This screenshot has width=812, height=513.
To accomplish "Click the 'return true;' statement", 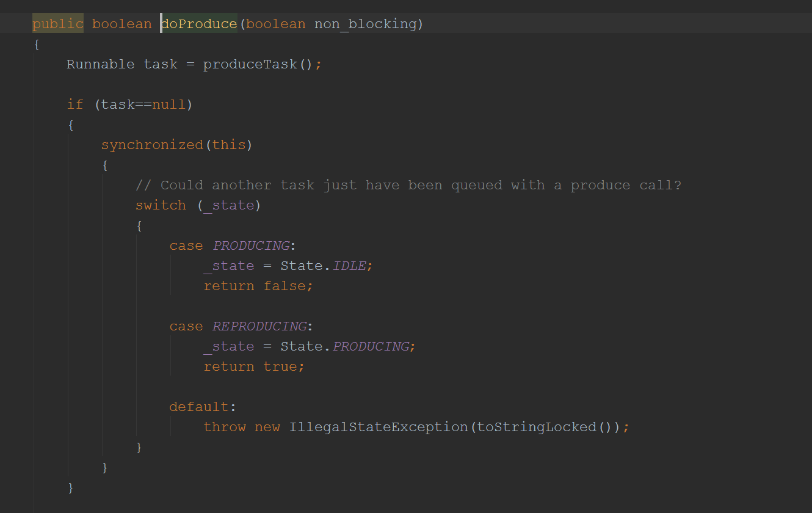I will click(254, 366).
